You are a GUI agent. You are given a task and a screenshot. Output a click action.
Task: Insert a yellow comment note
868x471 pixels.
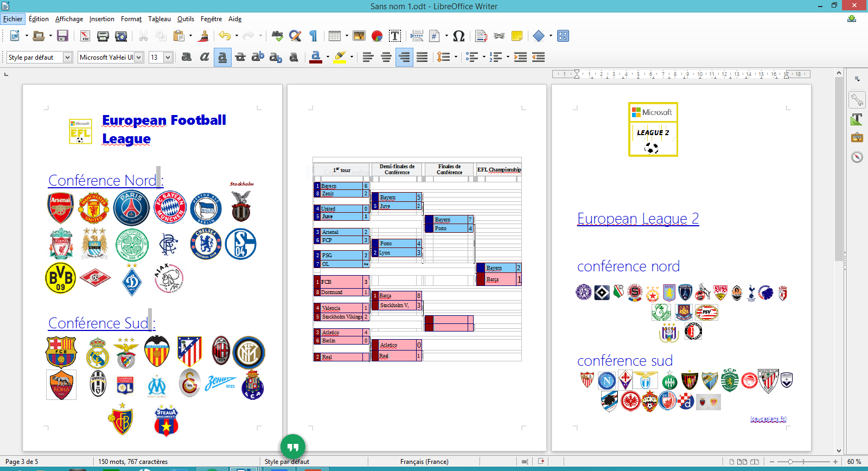click(517, 36)
